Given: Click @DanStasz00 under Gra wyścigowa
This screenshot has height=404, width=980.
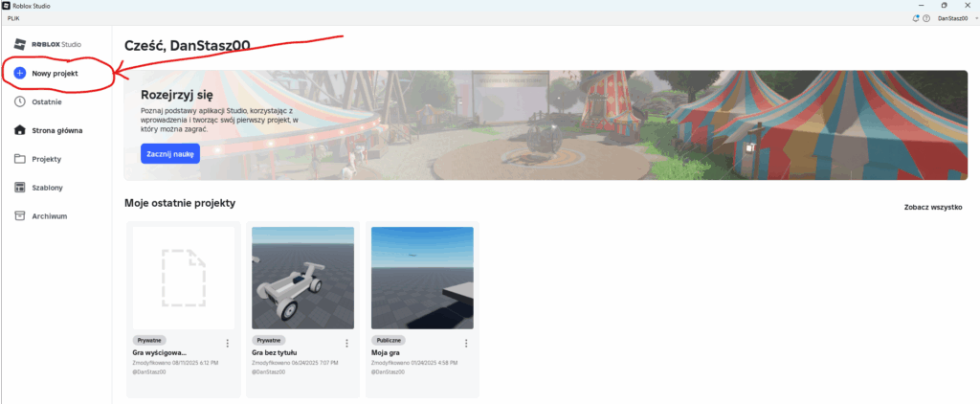Looking at the screenshot, I should pyautogui.click(x=149, y=371).
